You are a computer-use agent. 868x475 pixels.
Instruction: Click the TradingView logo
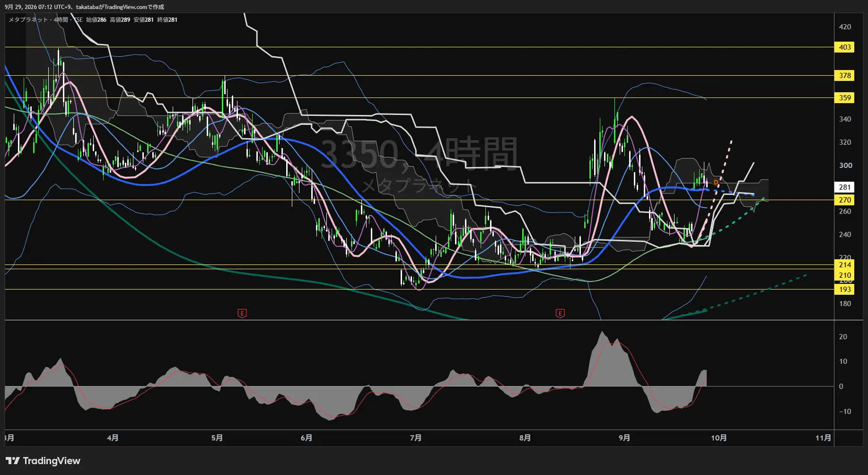[43, 461]
